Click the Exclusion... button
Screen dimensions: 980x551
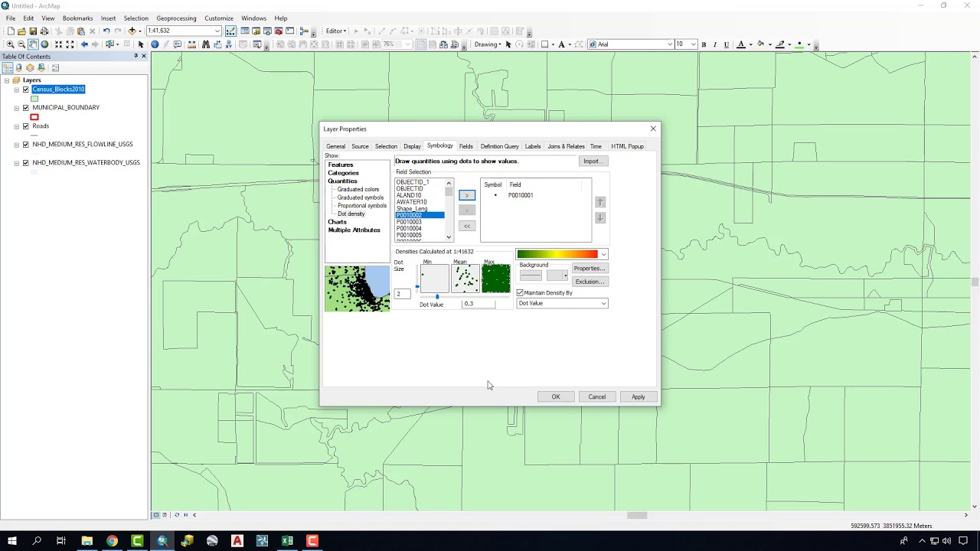(x=590, y=282)
